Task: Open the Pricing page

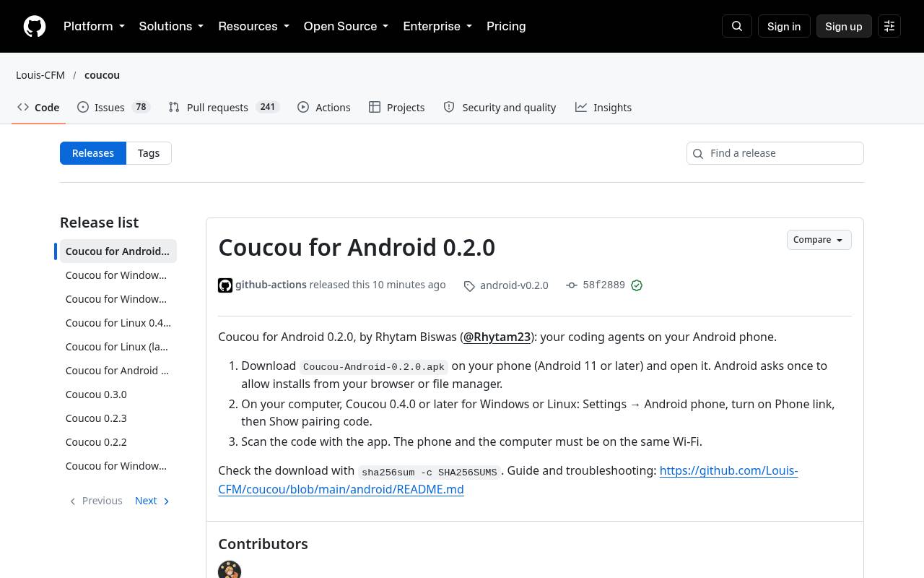Action: pos(506,26)
